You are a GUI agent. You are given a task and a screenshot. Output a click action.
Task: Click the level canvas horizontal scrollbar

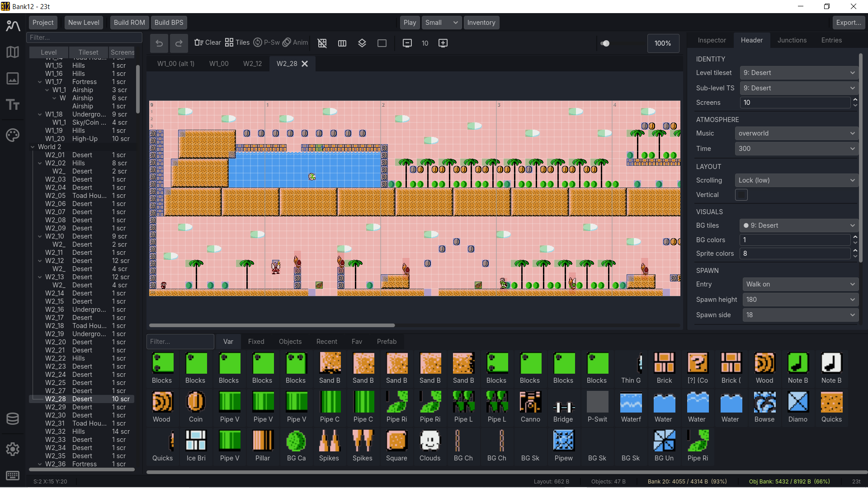click(x=272, y=325)
